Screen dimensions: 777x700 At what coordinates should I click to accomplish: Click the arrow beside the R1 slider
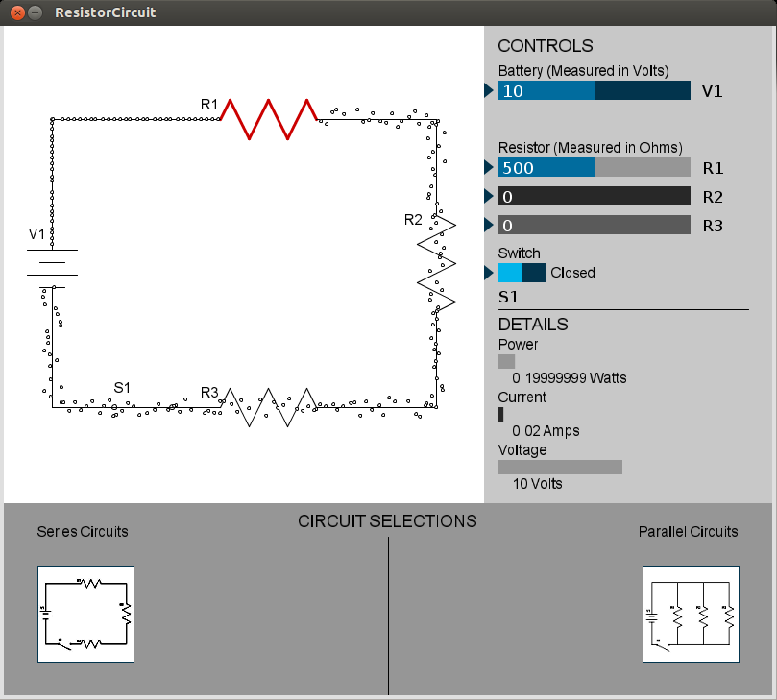coord(489,167)
